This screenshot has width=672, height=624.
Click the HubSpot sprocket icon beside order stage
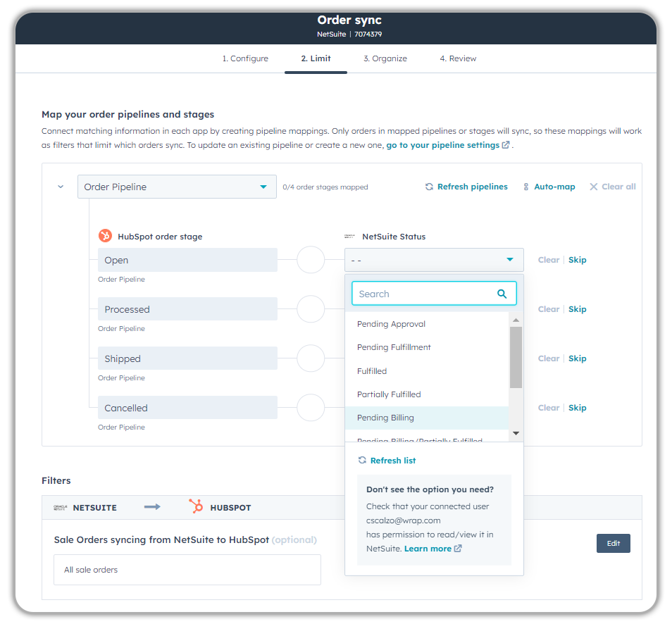(x=105, y=236)
